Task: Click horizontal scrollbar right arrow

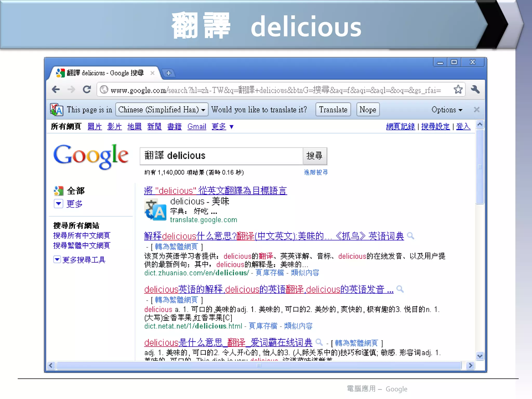Action: pos(470,365)
